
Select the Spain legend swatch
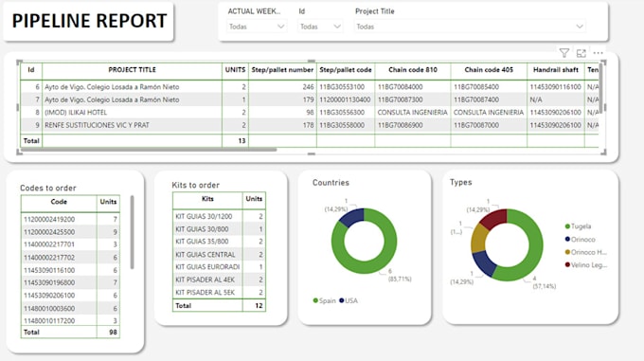(315, 300)
